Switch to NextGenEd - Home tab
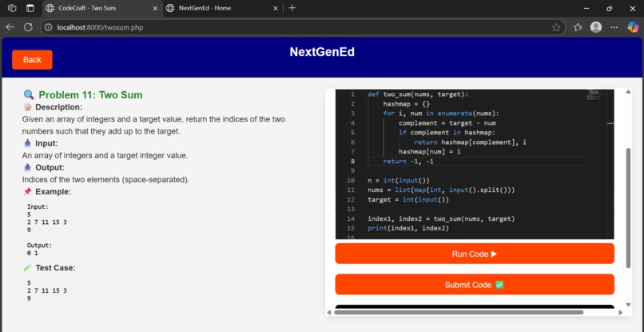Image resolution: width=644 pixels, height=332 pixels. pyautogui.click(x=222, y=8)
